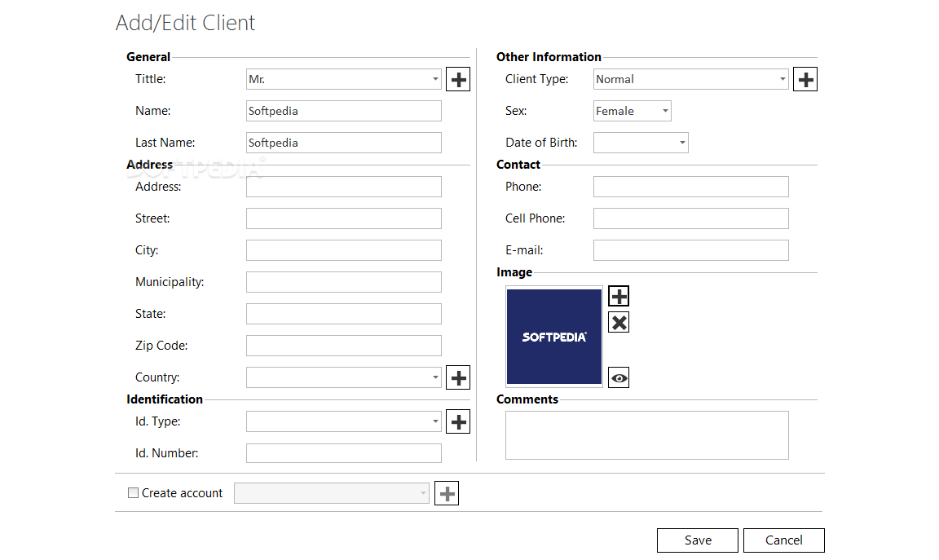Click the Name field containing Softpedia
The image size is (939, 560).
coord(344,111)
